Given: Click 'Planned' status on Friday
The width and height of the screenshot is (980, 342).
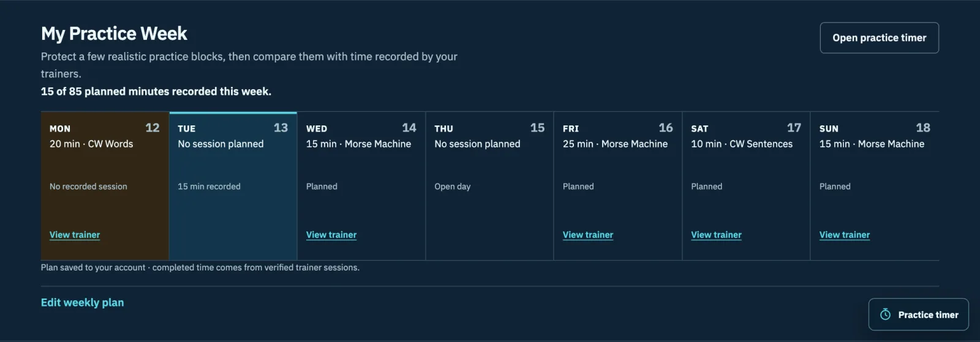Looking at the screenshot, I should (578, 187).
